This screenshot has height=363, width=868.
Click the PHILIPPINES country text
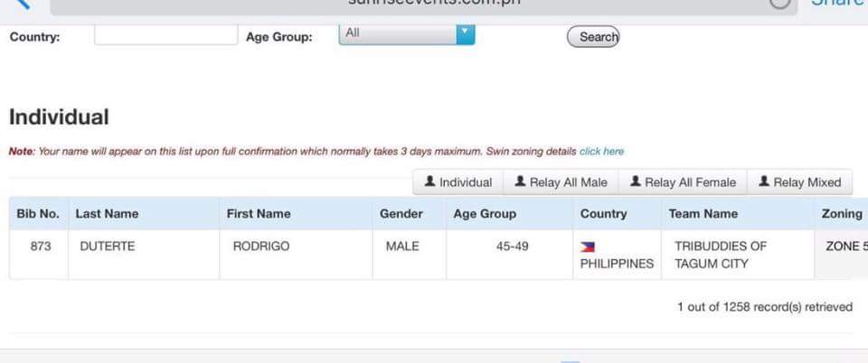tap(617, 264)
